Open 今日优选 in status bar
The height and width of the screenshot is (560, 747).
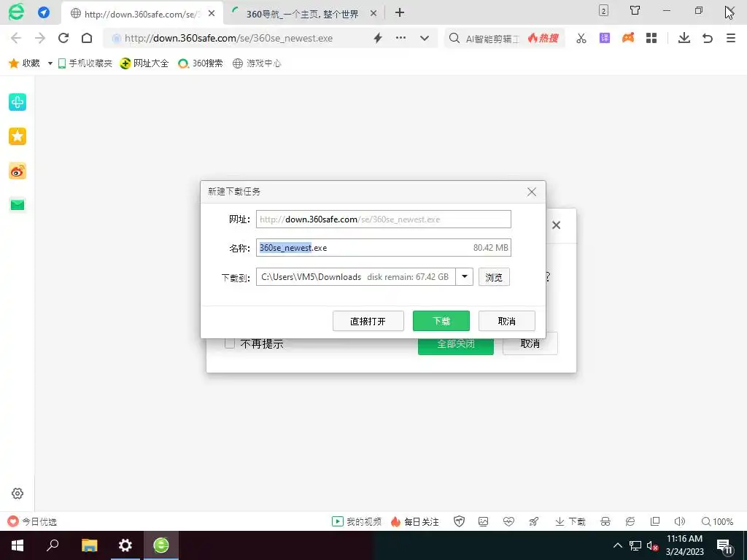[x=32, y=522]
